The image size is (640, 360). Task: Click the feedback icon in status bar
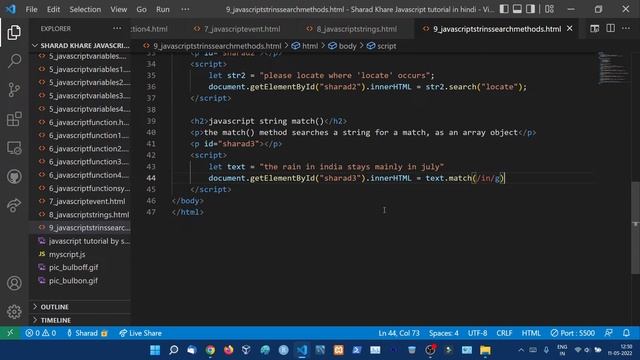(609, 333)
